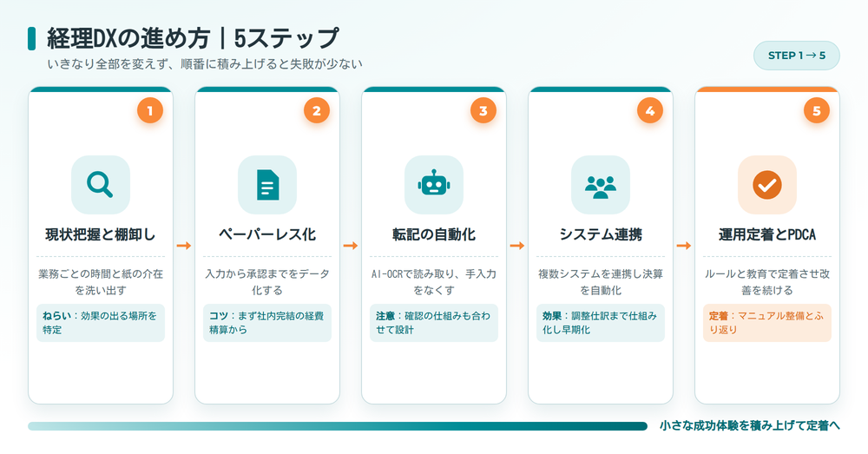Click the orange 定着：マニュアル整備とふり返り note box
Viewport: 868px width, 454px height.
click(767, 323)
